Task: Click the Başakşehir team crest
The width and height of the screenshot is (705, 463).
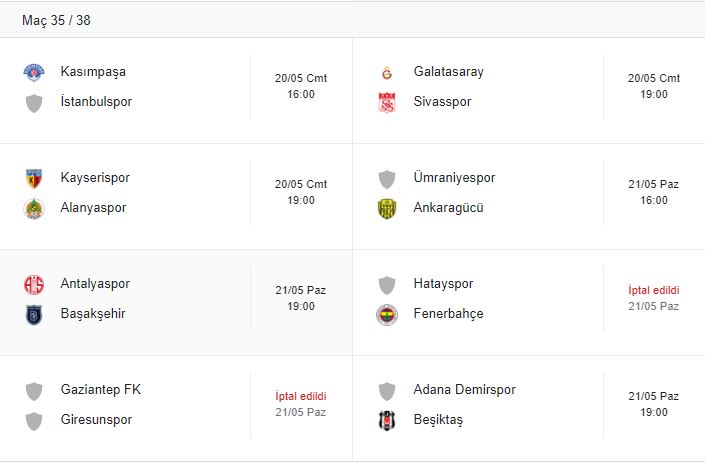Action: pyautogui.click(x=34, y=314)
